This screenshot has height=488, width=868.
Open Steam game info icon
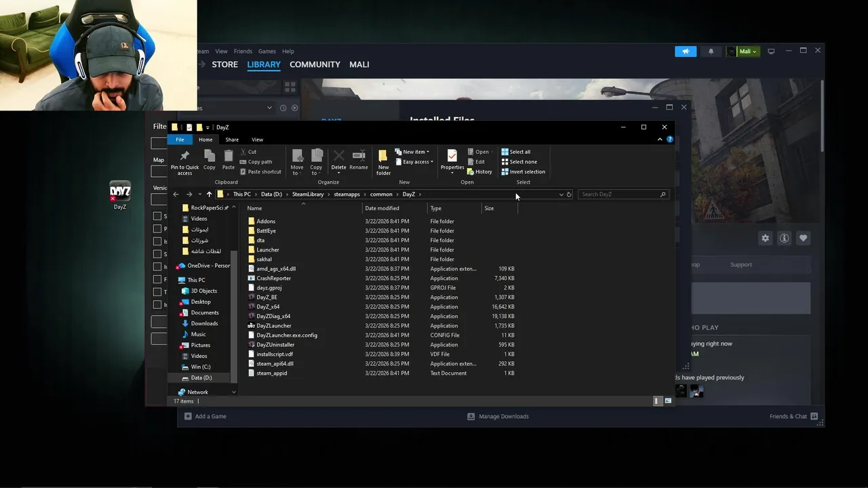pos(785,238)
